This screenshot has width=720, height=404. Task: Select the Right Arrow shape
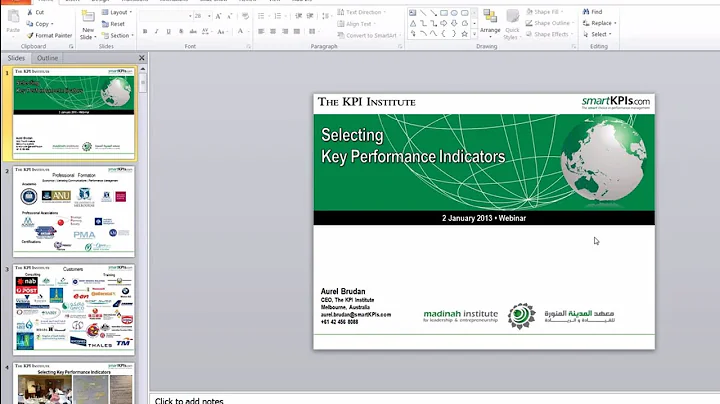click(444, 23)
